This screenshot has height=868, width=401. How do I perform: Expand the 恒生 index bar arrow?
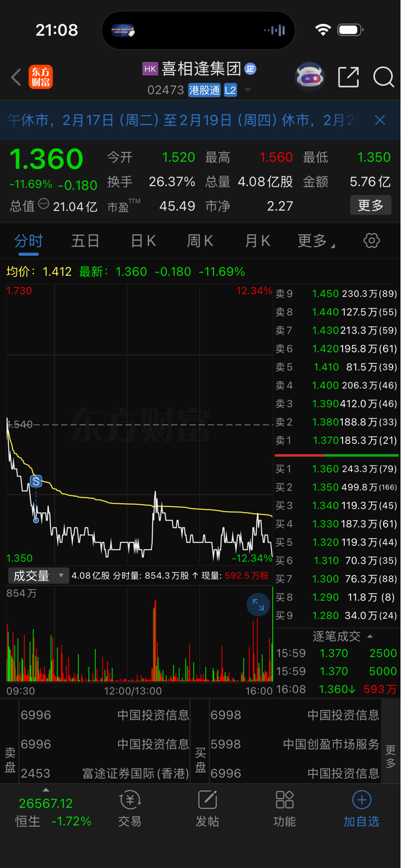point(46,789)
